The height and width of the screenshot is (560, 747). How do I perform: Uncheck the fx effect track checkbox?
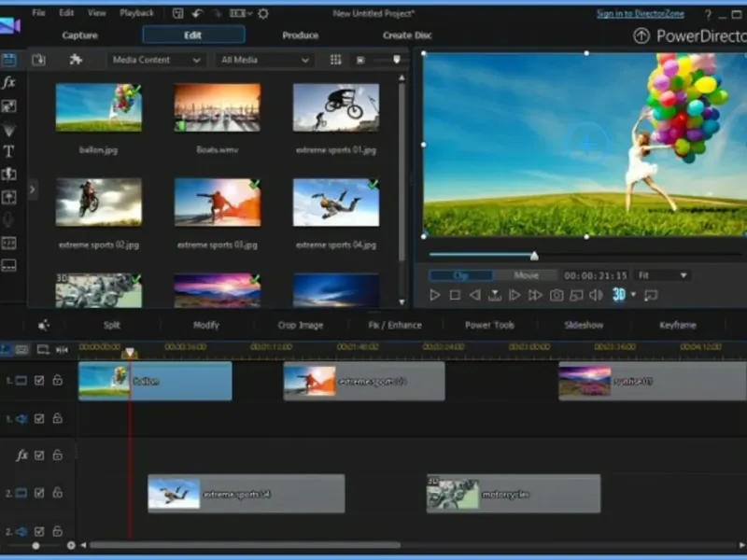[39, 455]
